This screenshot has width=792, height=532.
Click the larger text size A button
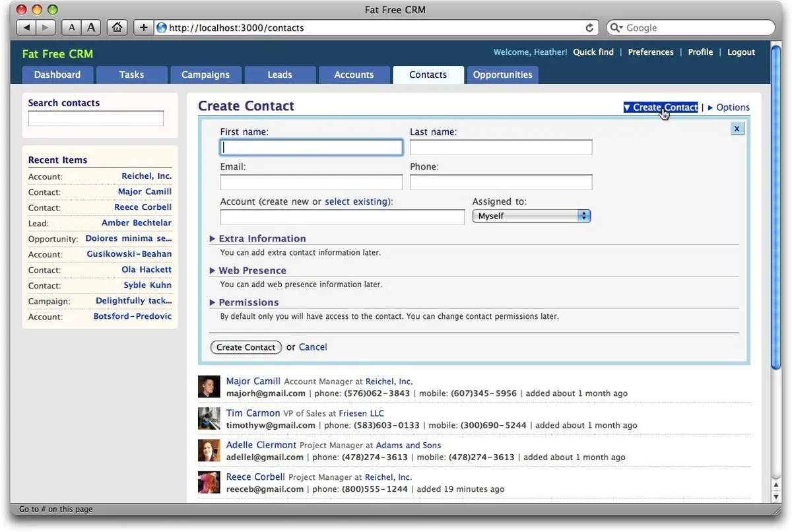click(x=91, y=28)
